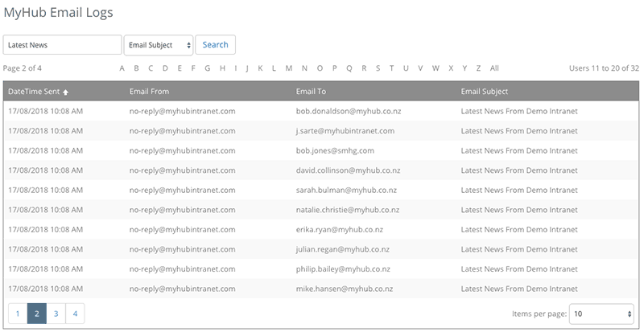Filter by letter U
Image resolution: width=644 pixels, height=332 pixels.
coord(406,68)
